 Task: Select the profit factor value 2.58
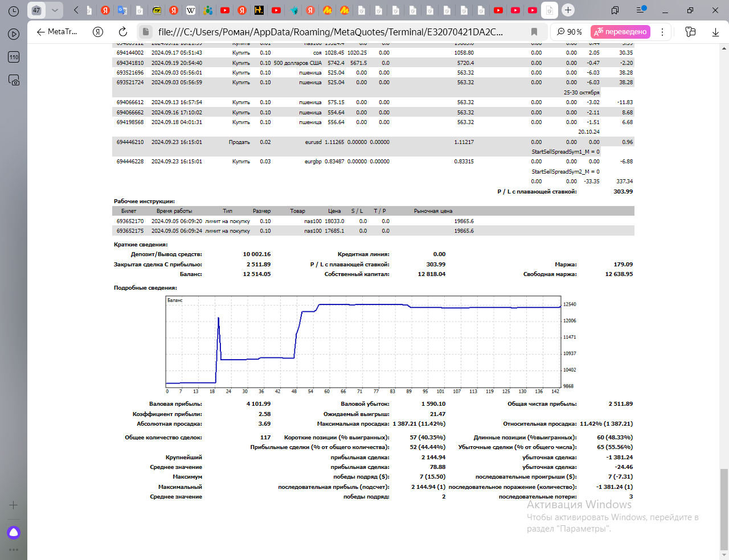click(265, 414)
